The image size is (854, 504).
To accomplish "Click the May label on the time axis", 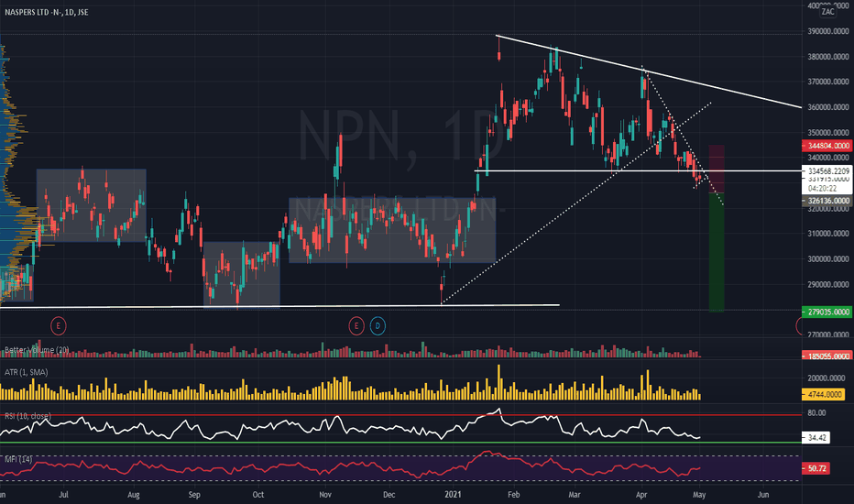I will click(699, 495).
